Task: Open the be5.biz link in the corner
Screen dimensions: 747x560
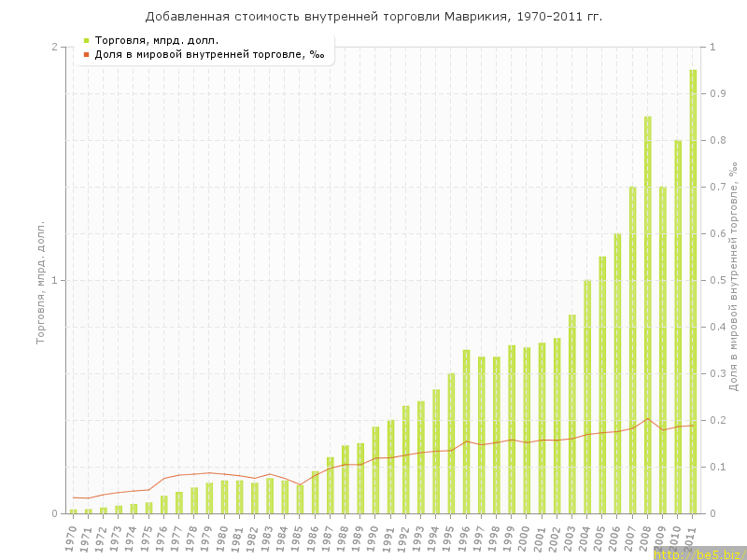Action: point(698,554)
